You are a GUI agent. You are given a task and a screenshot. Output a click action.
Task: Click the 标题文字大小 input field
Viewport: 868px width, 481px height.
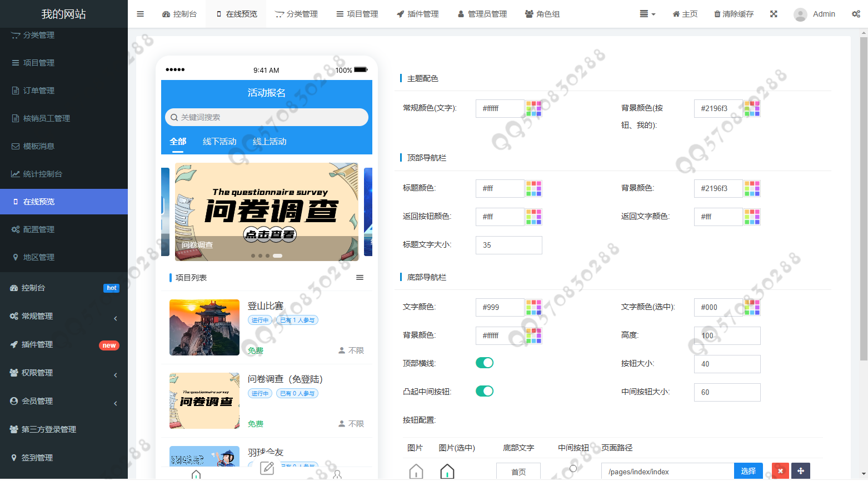click(x=508, y=245)
